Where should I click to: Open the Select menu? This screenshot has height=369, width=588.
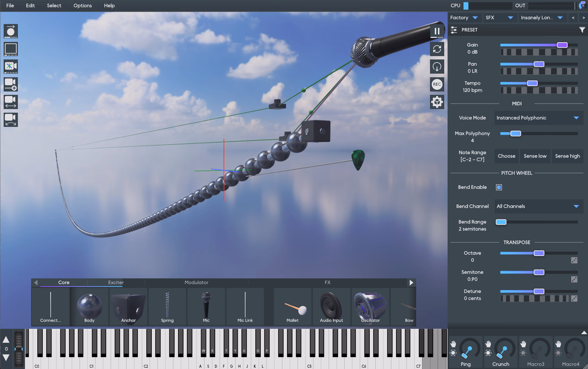(x=54, y=6)
